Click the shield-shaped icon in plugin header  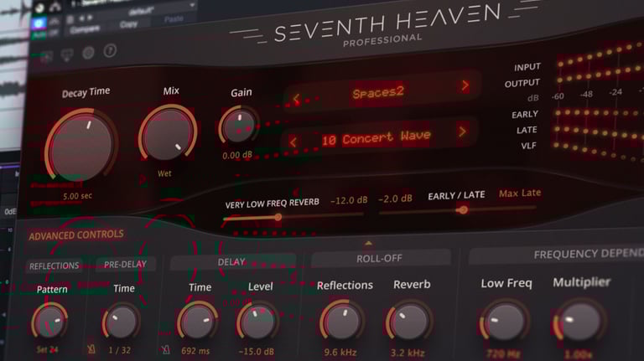click(67, 54)
